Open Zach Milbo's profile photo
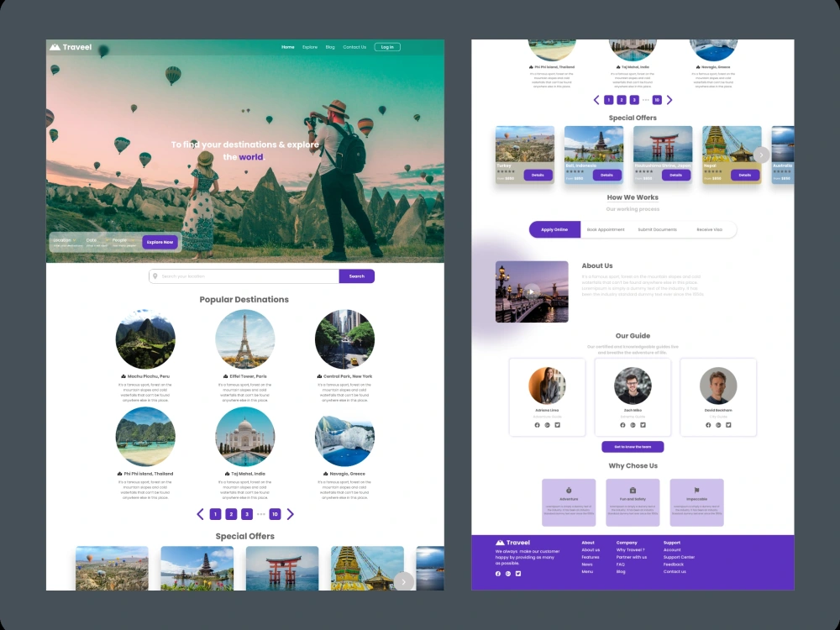840x630 pixels. [633, 386]
